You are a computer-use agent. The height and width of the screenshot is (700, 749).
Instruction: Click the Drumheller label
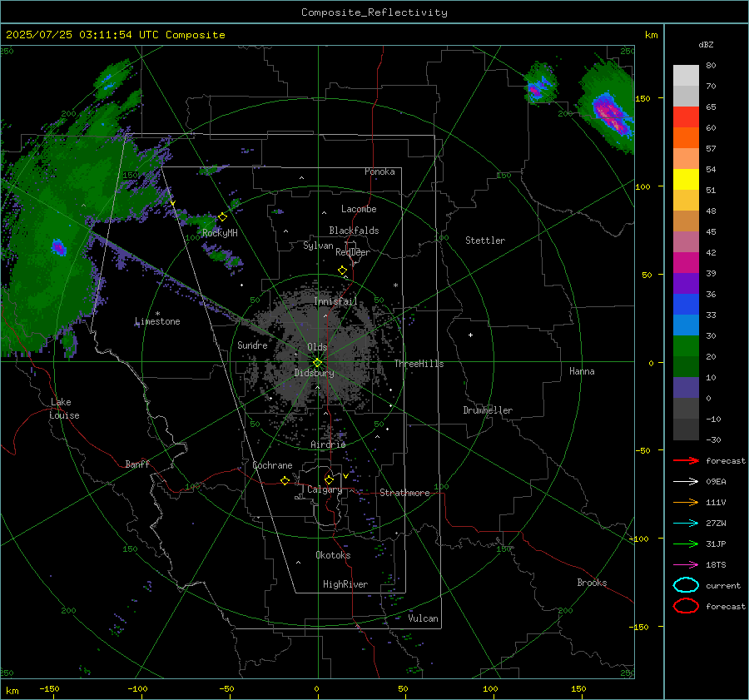(x=488, y=410)
